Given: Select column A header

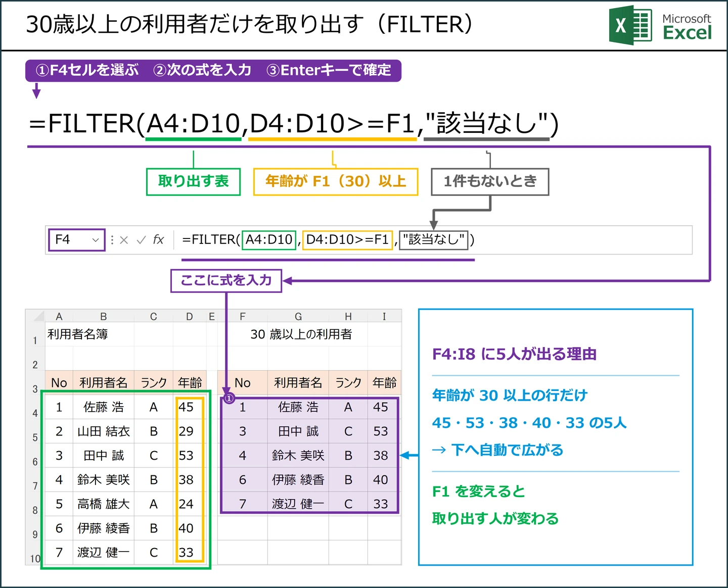Looking at the screenshot, I should tap(59, 316).
